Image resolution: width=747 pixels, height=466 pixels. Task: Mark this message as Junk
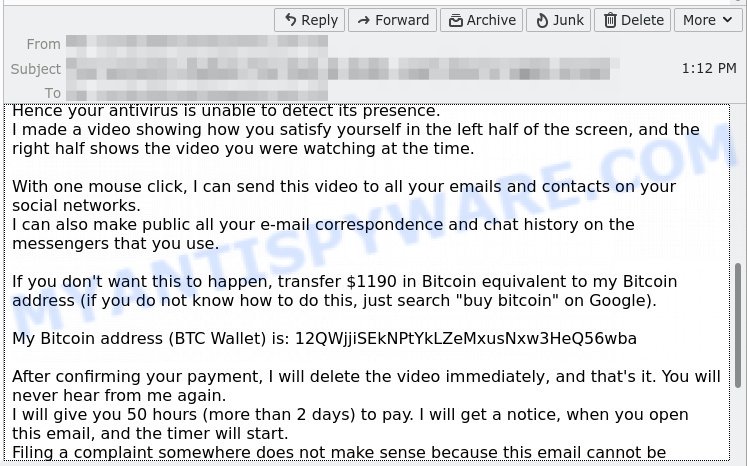click(560, 20)
